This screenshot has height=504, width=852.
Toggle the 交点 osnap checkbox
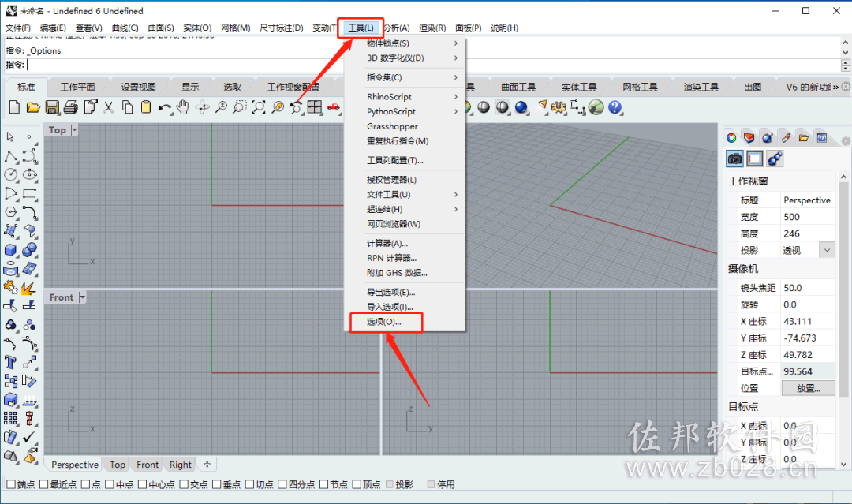coord(184,484)
